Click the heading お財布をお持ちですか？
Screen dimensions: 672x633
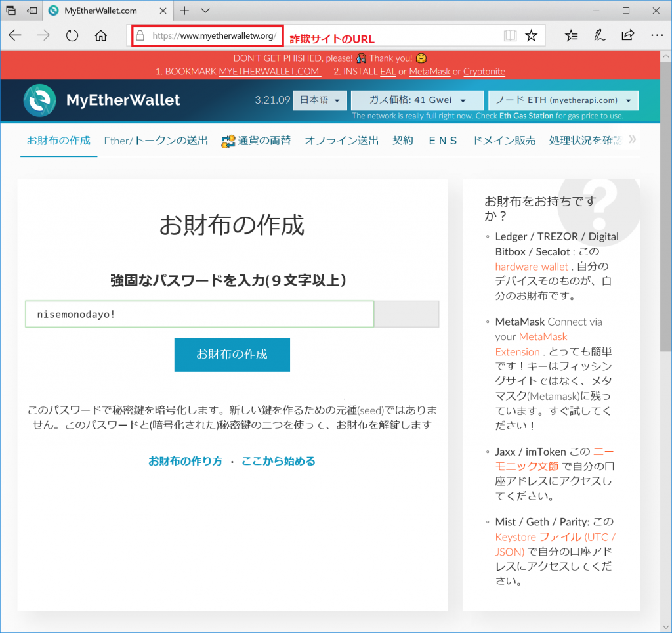[541, 208]
